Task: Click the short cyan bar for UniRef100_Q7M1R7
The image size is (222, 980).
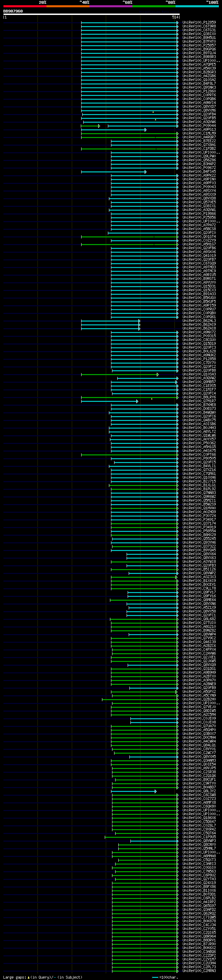Action: point(110,402)
